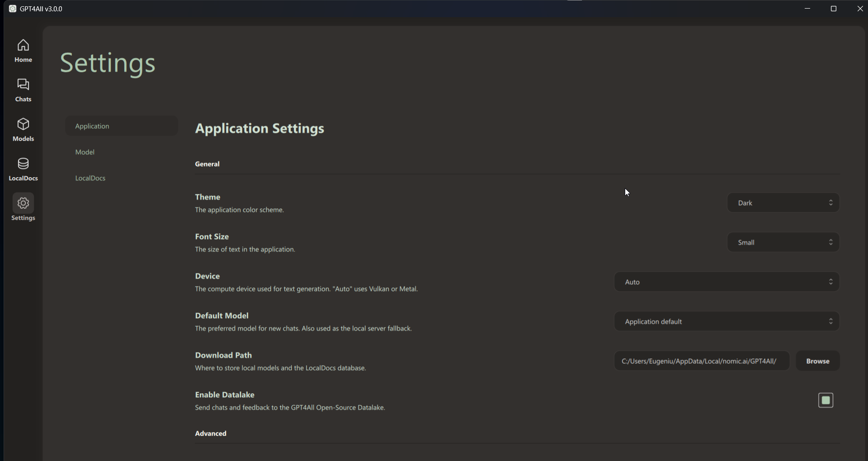Click the Advanced section heading
The height and width of the screenshot is (461, 868).
coord(211,433)
